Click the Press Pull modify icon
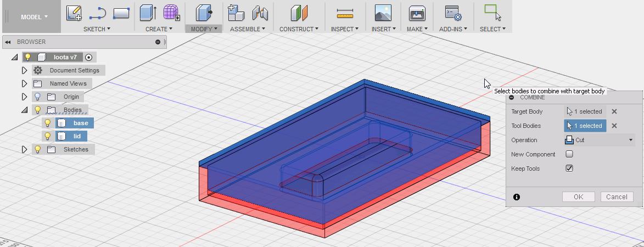 point(204,13)
